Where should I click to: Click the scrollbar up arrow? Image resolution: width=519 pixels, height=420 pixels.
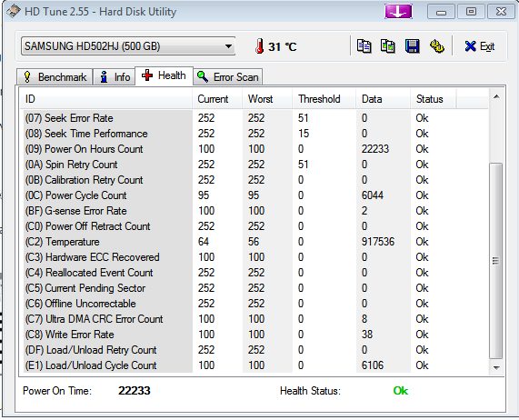(496, 96)
